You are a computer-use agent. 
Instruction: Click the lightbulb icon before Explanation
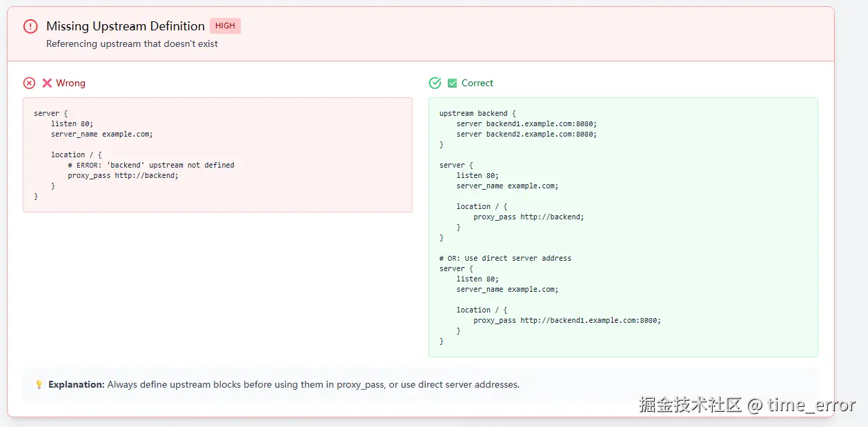[x=39, y=384]
